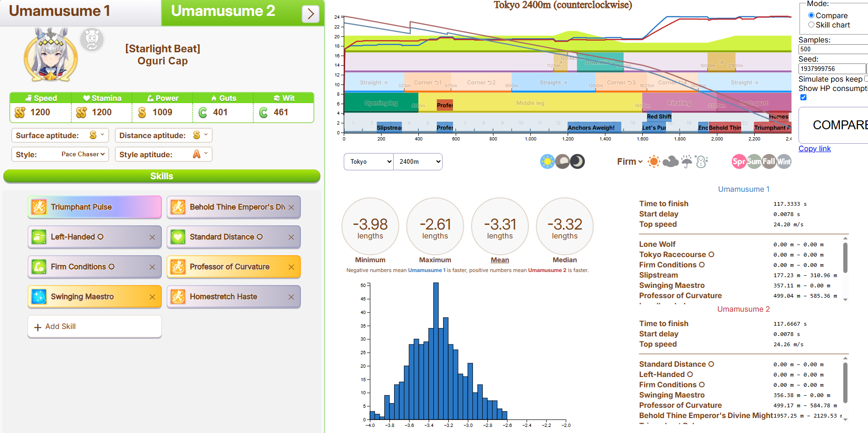Select the daytime sun icon
Viewport: 868px width, 433px height.
pos(548,161)
